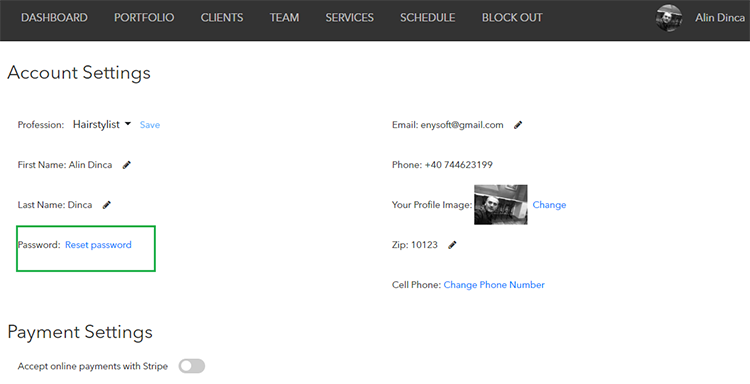Click the Reset password link
750x384 pixels.
point(98,245)
